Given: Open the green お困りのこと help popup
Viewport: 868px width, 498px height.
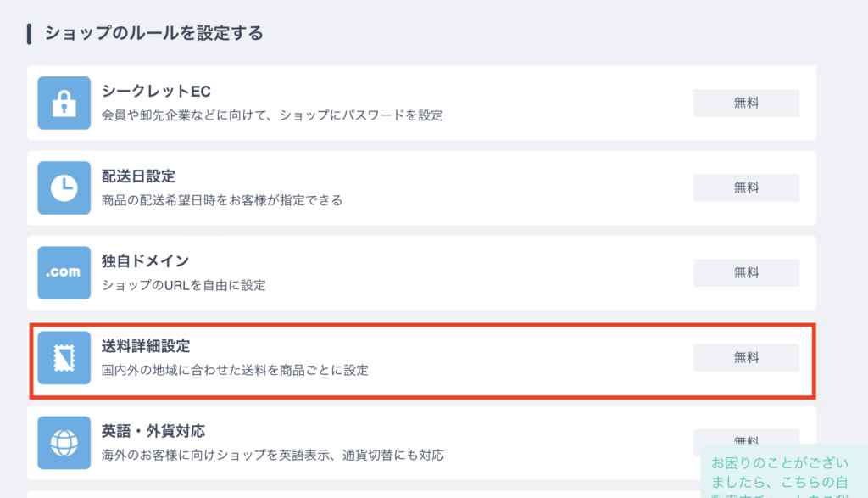Looking at the screenshot, I should click(x=784, y=472).
